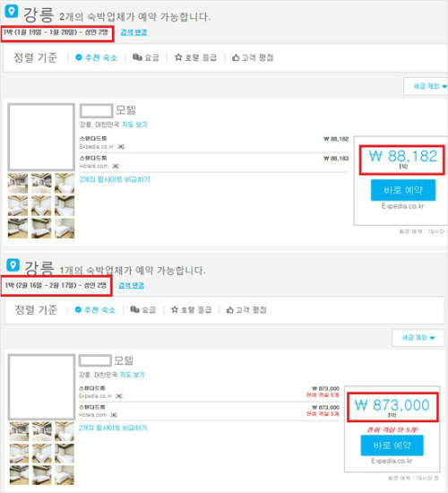Click the coins icon beside 요금 in the lower sort bar
The width and height of the screenshot is (448, 493).
134,309
